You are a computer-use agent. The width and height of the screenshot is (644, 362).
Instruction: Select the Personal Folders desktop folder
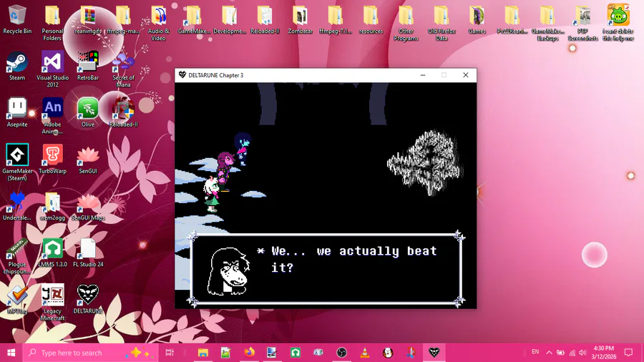[x=52, y=23]
